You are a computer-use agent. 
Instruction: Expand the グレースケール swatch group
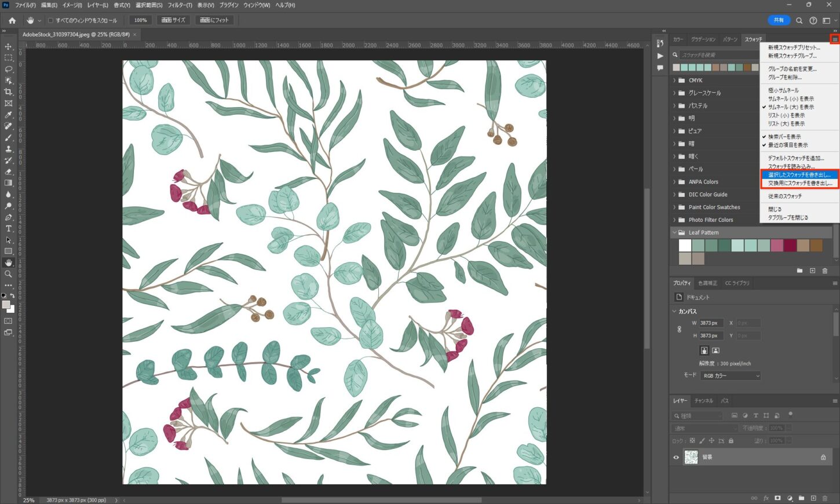[x=674, y=93]
